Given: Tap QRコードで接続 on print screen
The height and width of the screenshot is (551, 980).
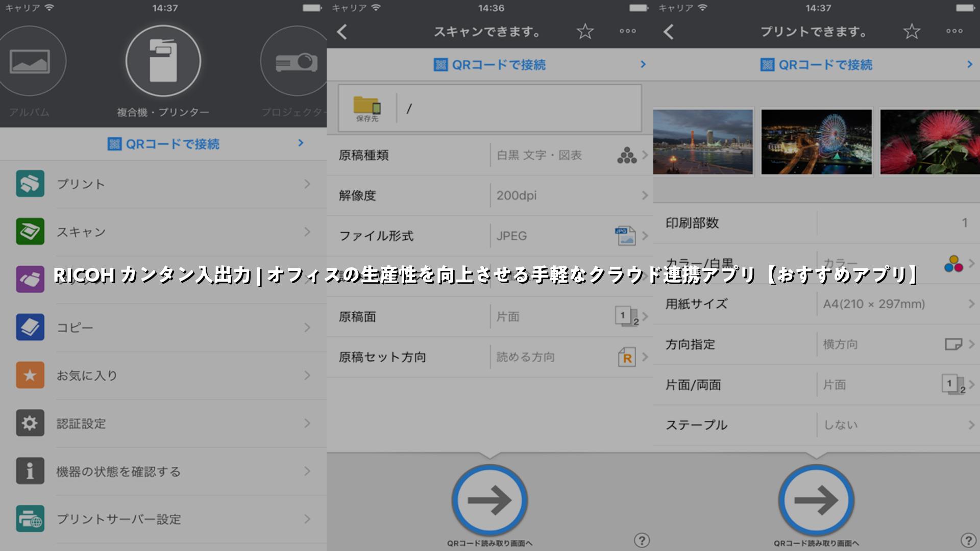Looking at the screenshot, I should click(x=817, y=65).
